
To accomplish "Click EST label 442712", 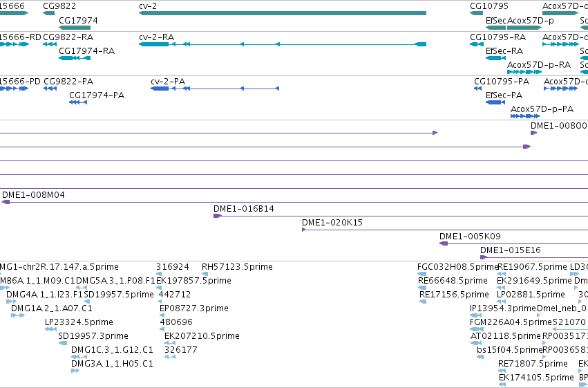I will tap(175, 295).
